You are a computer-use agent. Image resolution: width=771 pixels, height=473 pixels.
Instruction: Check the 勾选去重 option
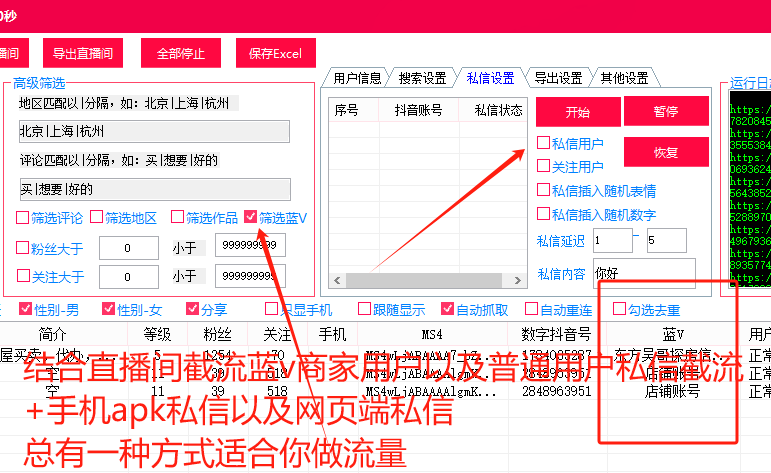tap(620, 310)
